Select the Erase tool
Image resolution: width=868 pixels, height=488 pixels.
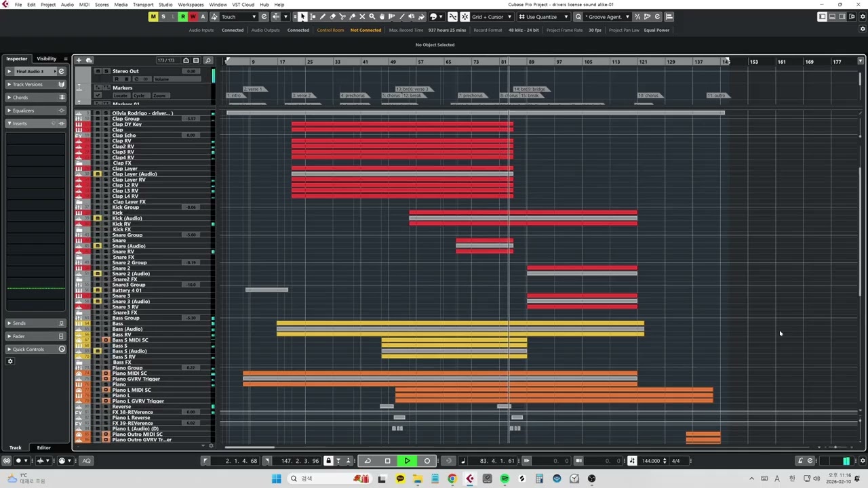[332, 17]
